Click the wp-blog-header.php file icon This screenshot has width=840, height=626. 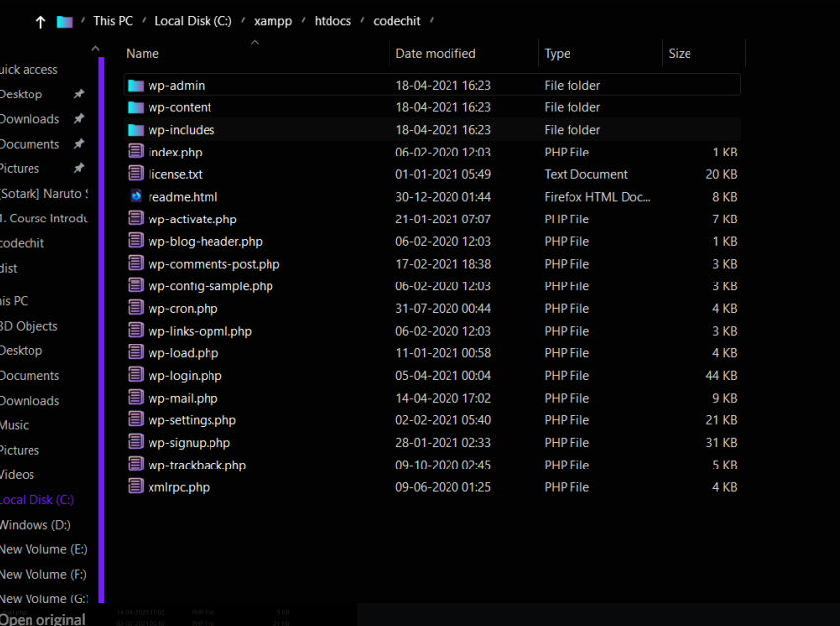(136, 241)
